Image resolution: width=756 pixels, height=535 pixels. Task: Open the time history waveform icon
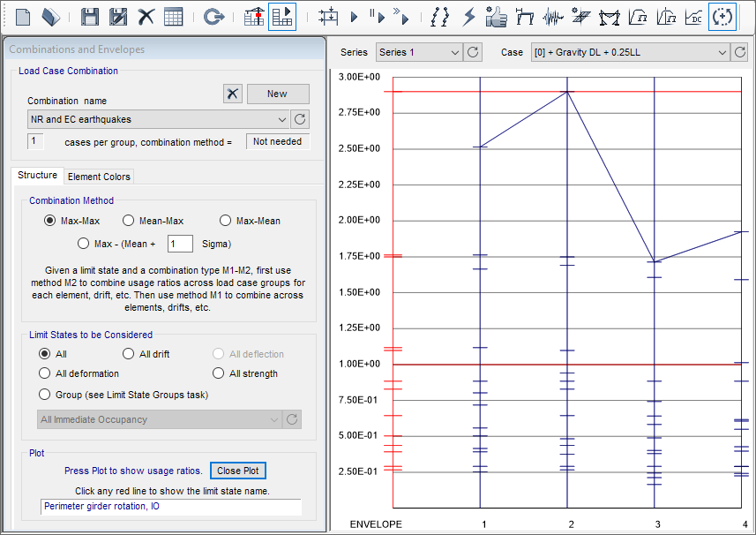(552, 17)
